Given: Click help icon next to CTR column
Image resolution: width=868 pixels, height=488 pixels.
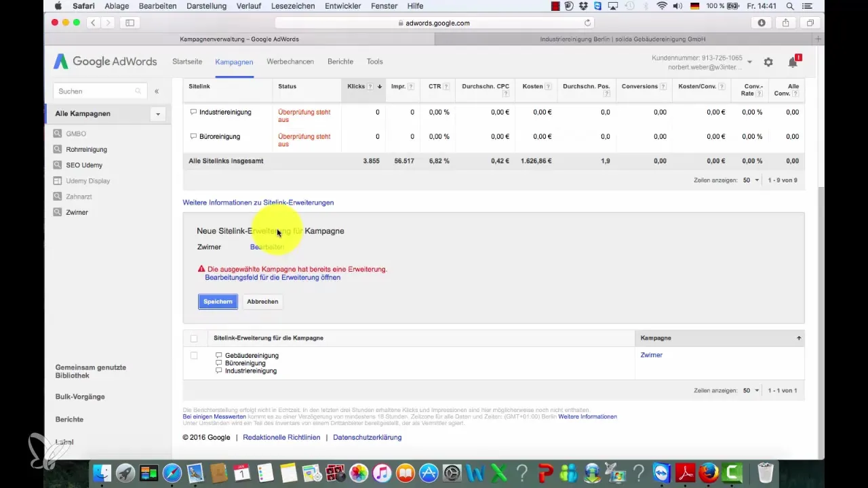Looking at the screenshot, I should pyautogui.click(x=447, y=87).
